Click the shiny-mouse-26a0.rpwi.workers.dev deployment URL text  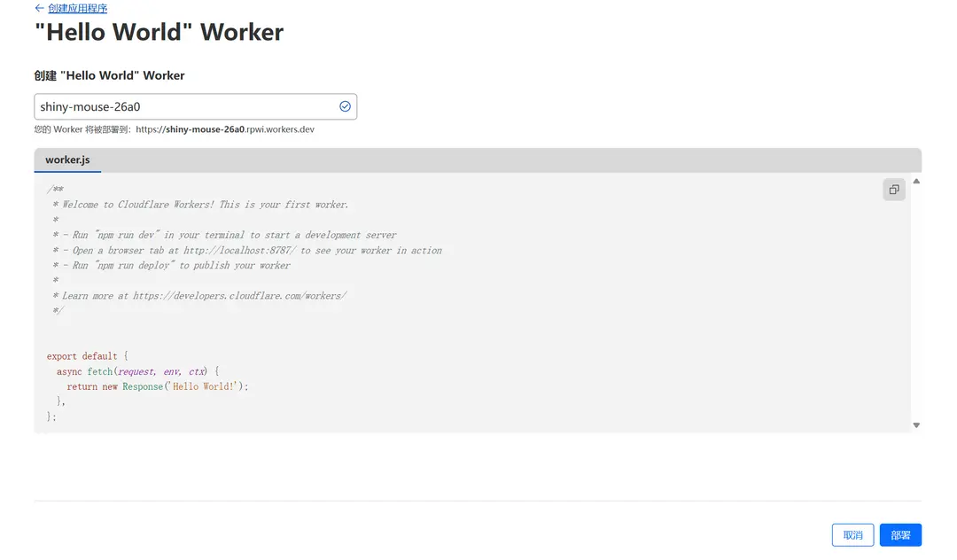(224, 129)
